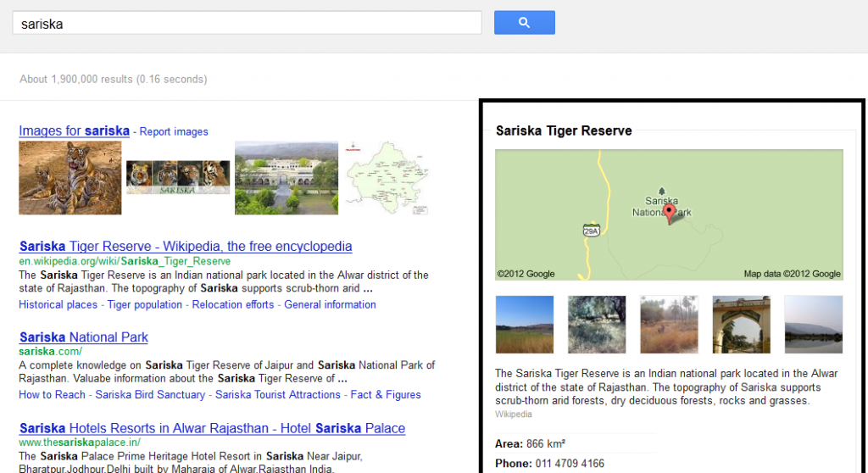Image resolution: width=868 pixels, height=473 pixels.
Task: Open the tiger family image thumbnail
Action: coord(70,178)
